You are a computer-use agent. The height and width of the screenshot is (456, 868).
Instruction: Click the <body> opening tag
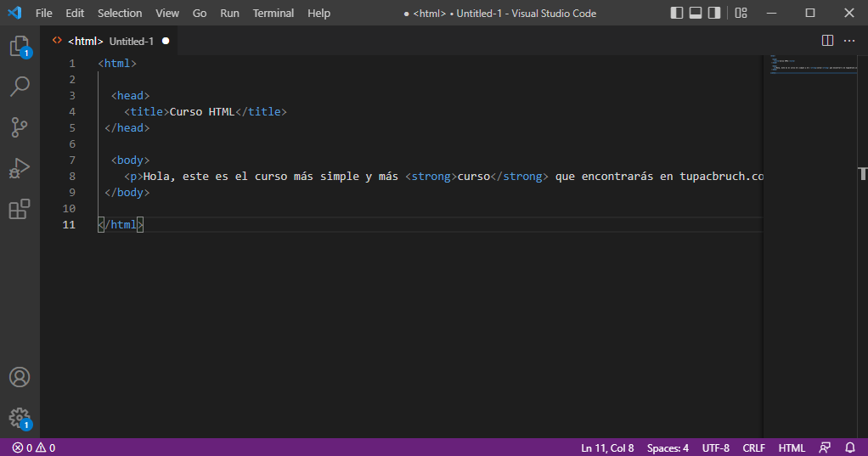[x=130, y=160]
